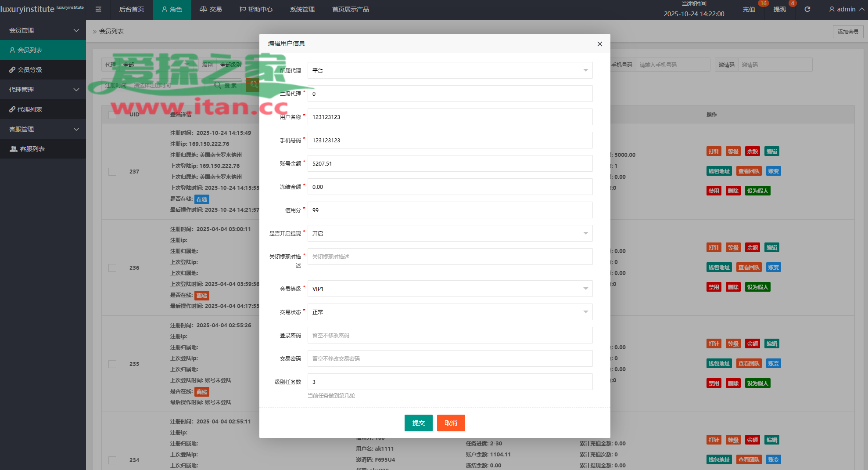This screenshot has height=470, width=868.
Task: Click the orange 取消 cancel button
Action: 451,423
